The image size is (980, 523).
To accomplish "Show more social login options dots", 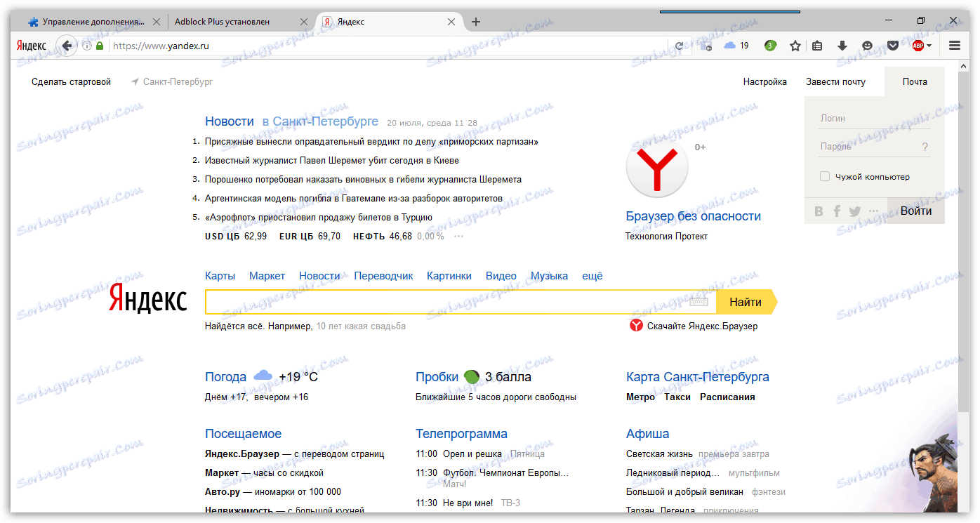I will tap(873, 211).
